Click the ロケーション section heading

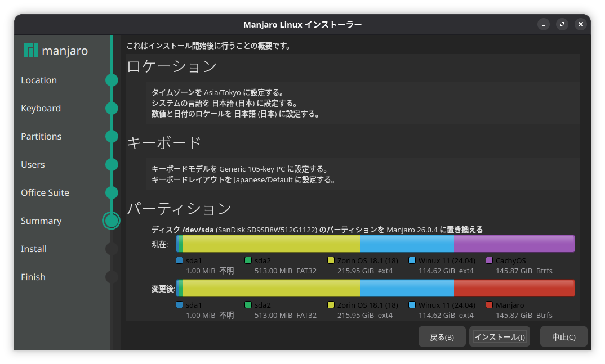[x=172, y=66]
